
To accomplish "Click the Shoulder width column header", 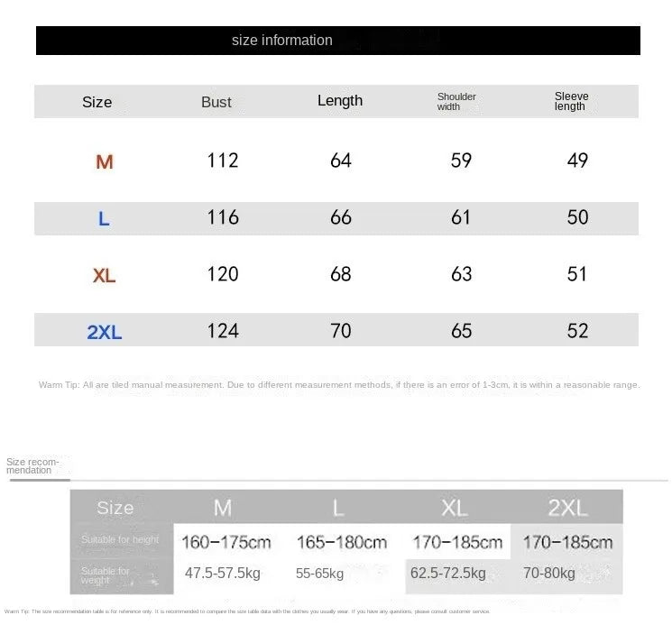I will point(456,102).
